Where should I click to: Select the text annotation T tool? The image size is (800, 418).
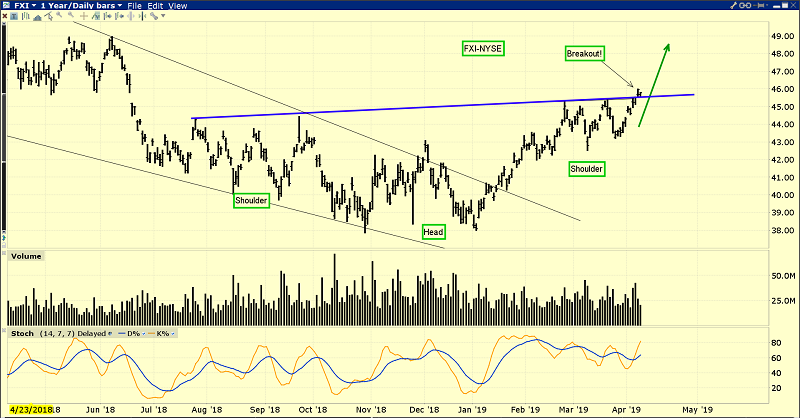click(x=14, y=16)
